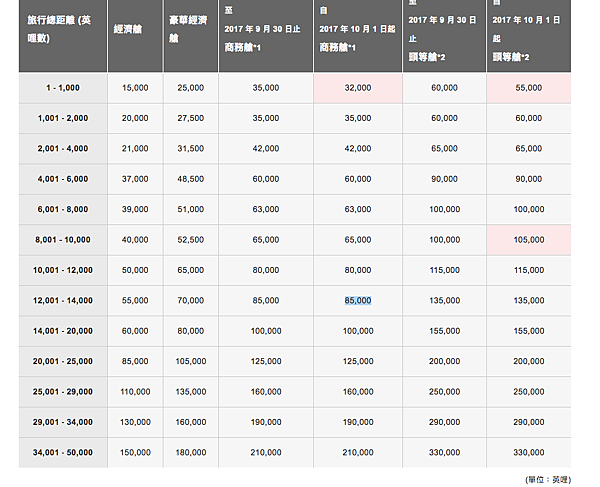Viewport: 600px width, 487px height.
Task: Click 115,000 first class until Sept 30, 10,001 - 12,000 row
Action: point(444,270)
